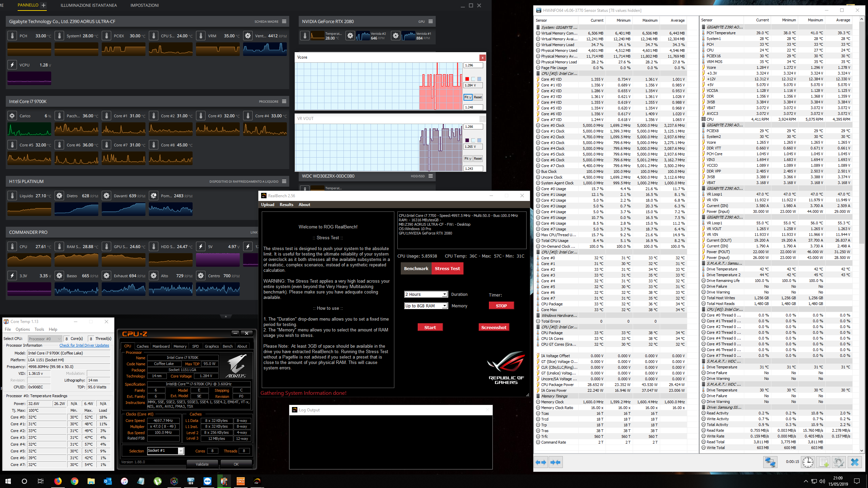Click HWiNFO reset clock icon
Image resolution: width=868 pixels, height=488 pixels.
pos(808,462)
